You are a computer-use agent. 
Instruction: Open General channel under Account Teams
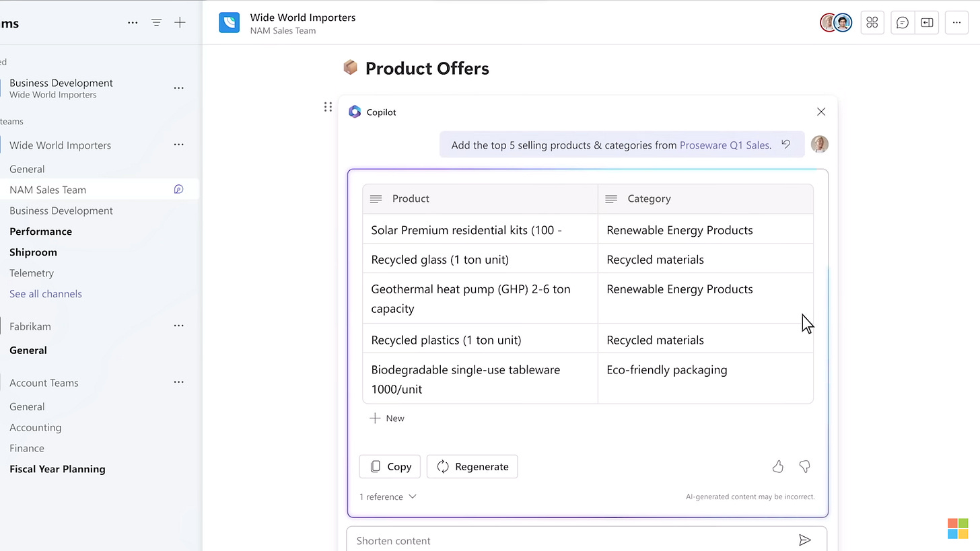27,407
